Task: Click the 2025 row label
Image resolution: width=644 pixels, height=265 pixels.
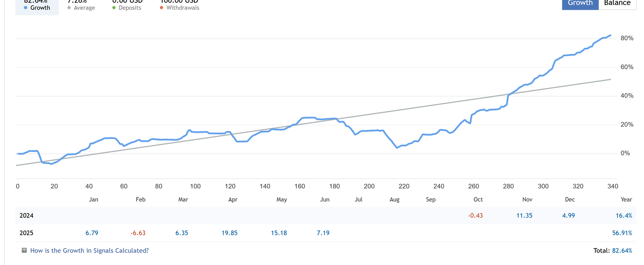Action: (26, 233)
